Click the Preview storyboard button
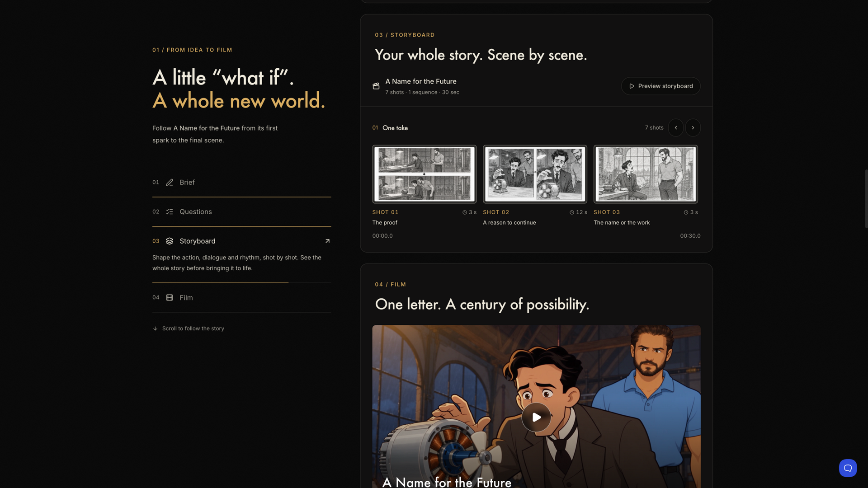868x488 pixels. [x=660, y=86]
